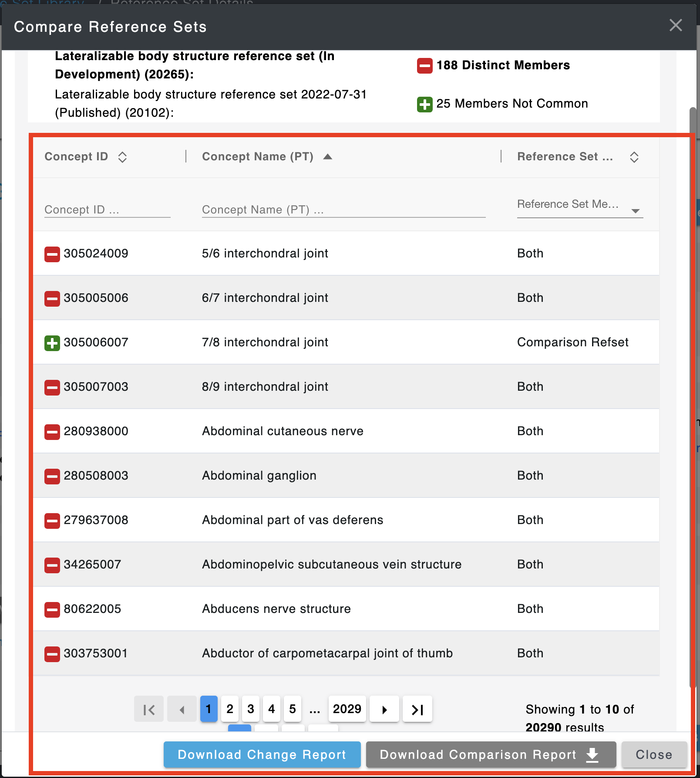Click concept ID 305024009 text
The height and width of the screenshot is (778, 700).
tap(96, 254)
